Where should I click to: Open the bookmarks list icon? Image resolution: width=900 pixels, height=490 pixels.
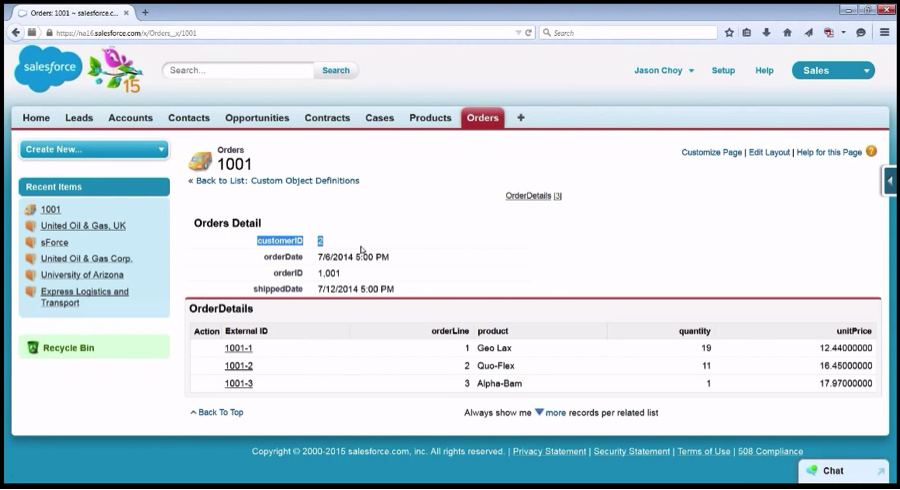point(747,33)
